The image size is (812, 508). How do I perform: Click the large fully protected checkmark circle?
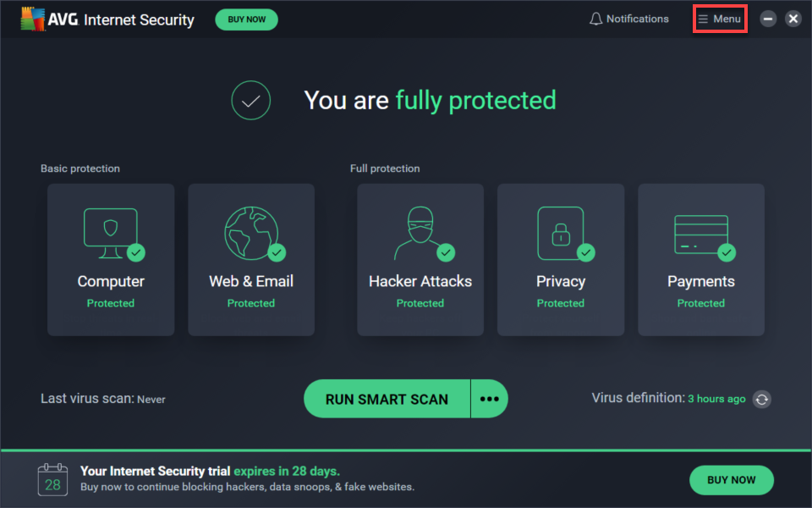(x=250, y=101)
